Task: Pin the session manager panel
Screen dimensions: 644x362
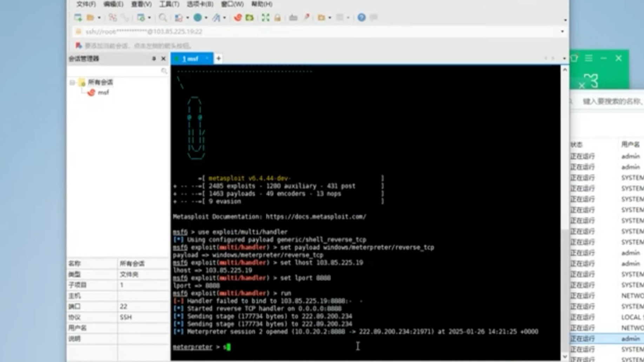Action: [154, 59]
